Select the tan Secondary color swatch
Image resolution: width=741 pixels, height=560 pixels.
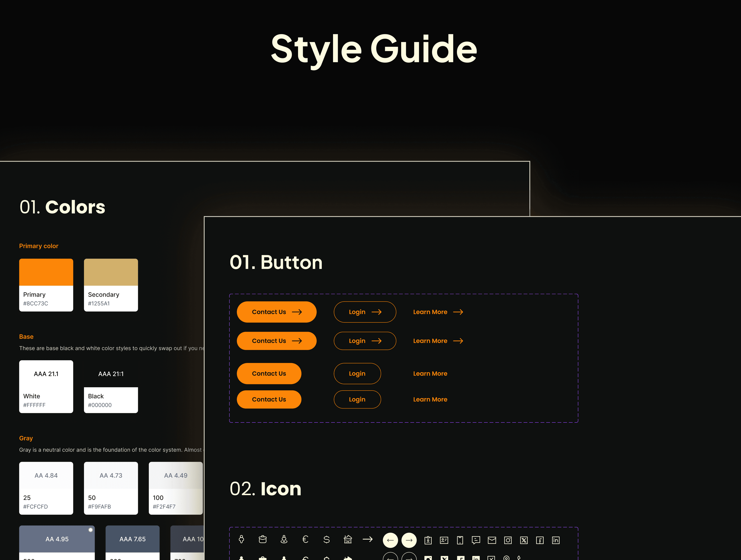(111, 272)
